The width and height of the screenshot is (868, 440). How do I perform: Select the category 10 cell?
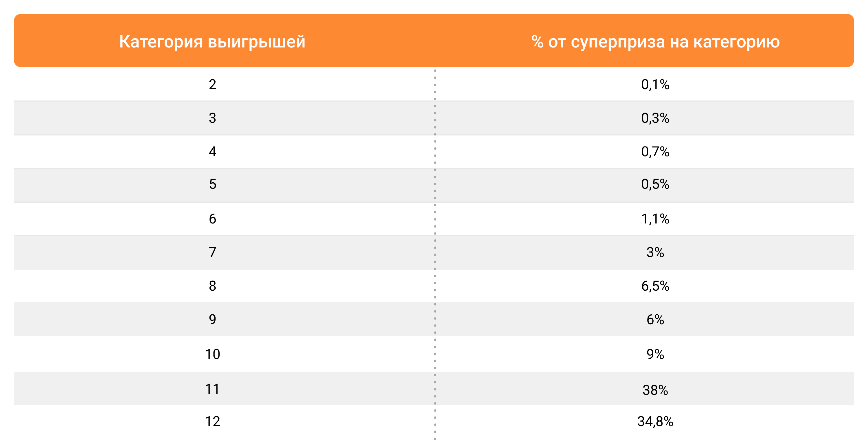point(212,354)
